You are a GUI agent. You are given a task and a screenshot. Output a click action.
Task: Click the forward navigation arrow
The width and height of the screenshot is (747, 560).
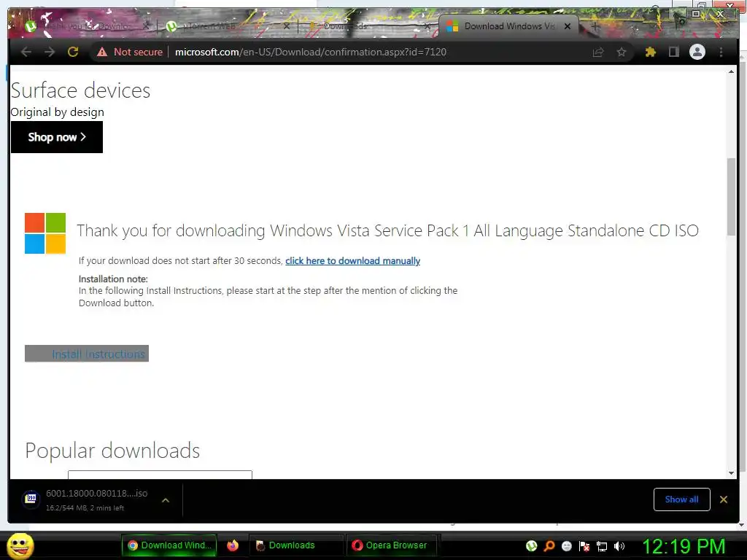click(x=50, y=52)
